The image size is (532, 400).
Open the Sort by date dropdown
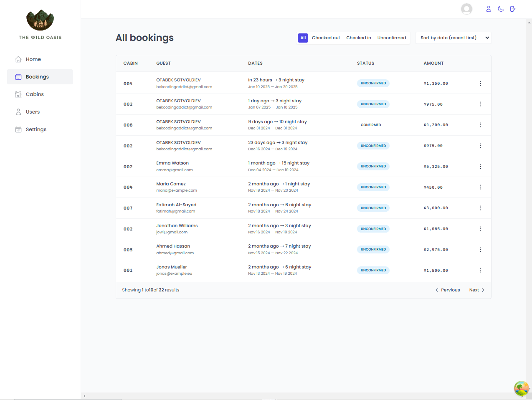pos(453,38)
